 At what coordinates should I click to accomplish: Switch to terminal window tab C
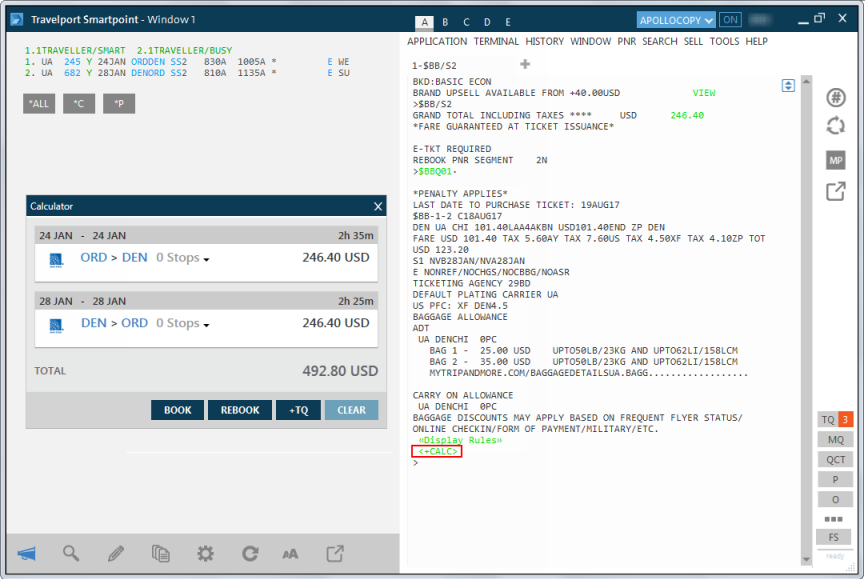coord(465,21)
